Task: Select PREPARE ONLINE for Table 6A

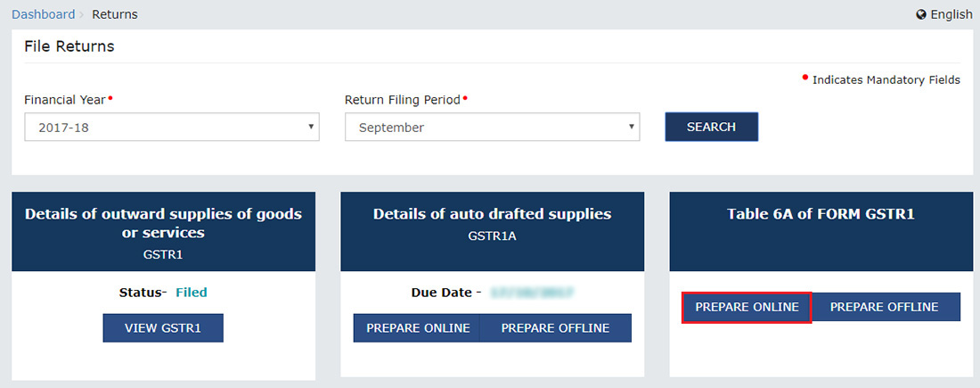Action: pos(747,307)
